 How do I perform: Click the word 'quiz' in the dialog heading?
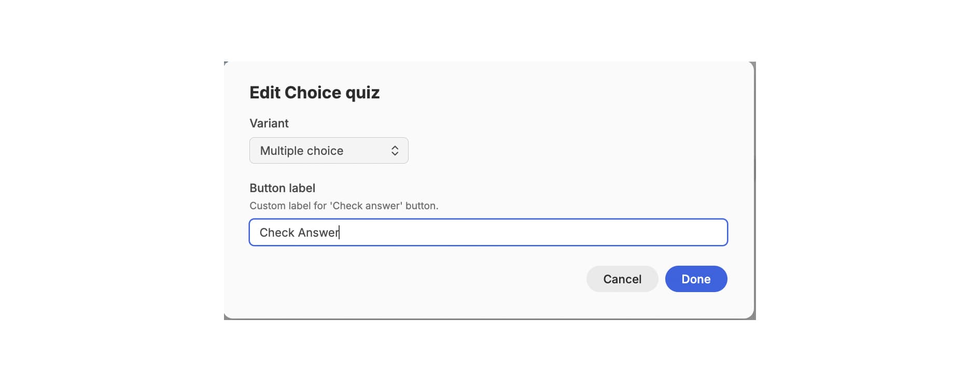tap(362, 93)
